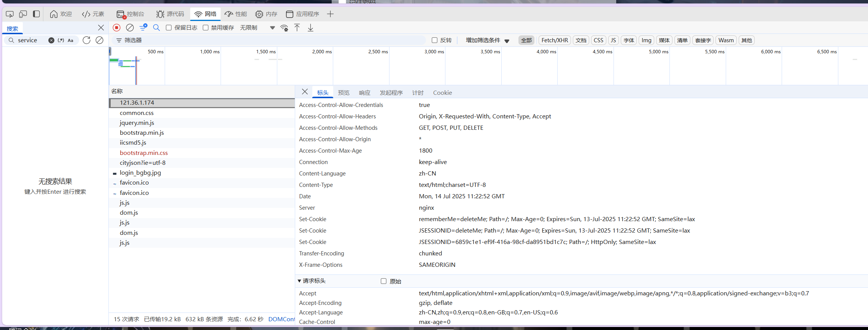Clear search results circle-slash icon

99,40
